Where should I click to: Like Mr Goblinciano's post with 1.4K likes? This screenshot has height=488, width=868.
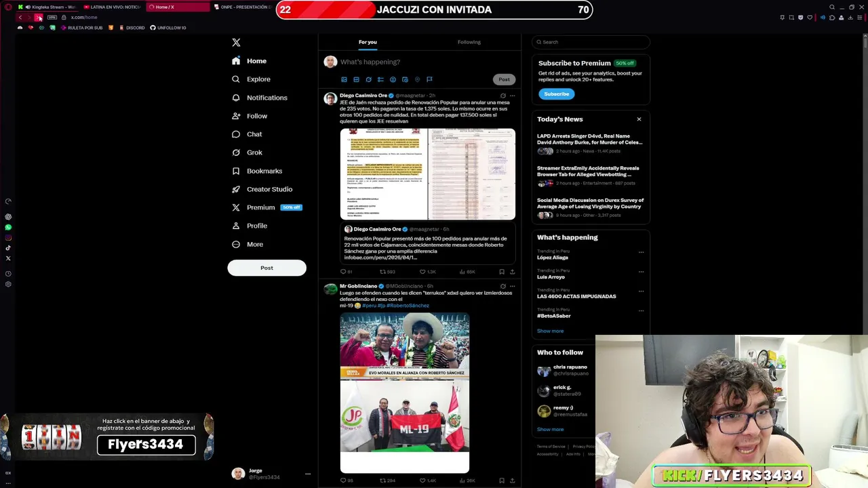pos(427,481)
